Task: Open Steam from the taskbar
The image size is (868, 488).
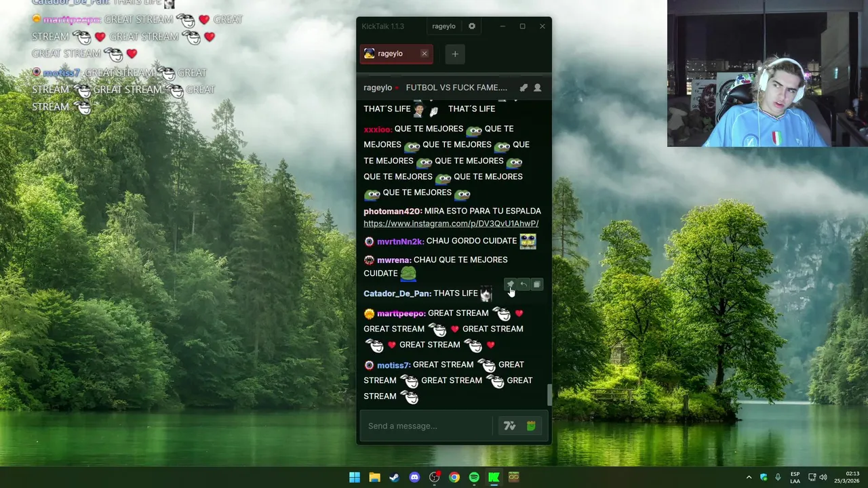Action: [394, 477]
